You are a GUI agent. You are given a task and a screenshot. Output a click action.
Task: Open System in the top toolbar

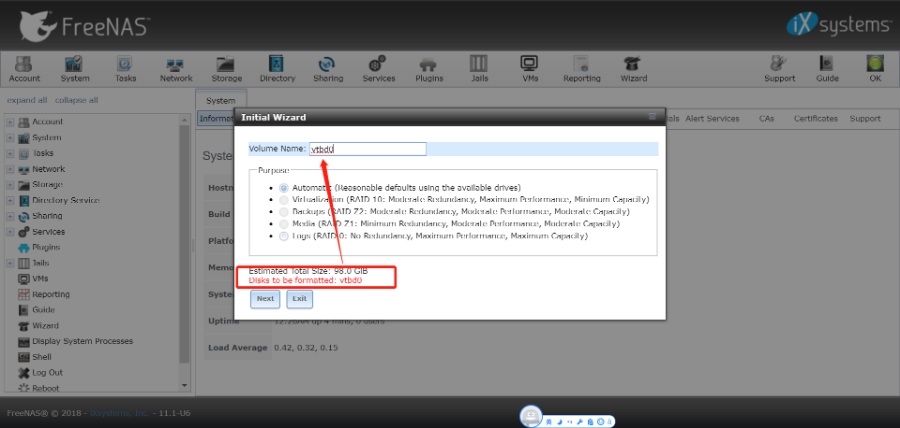75,69
